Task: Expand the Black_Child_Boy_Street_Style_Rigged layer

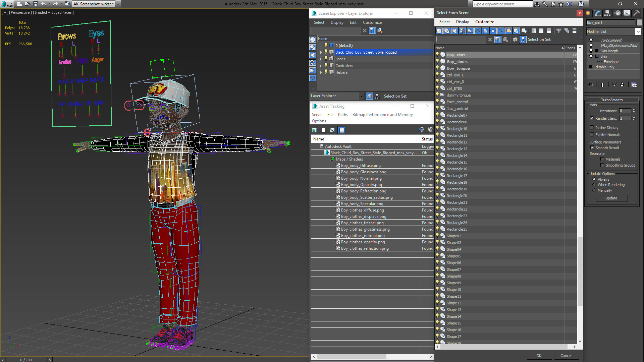Action: pos(320,52)
